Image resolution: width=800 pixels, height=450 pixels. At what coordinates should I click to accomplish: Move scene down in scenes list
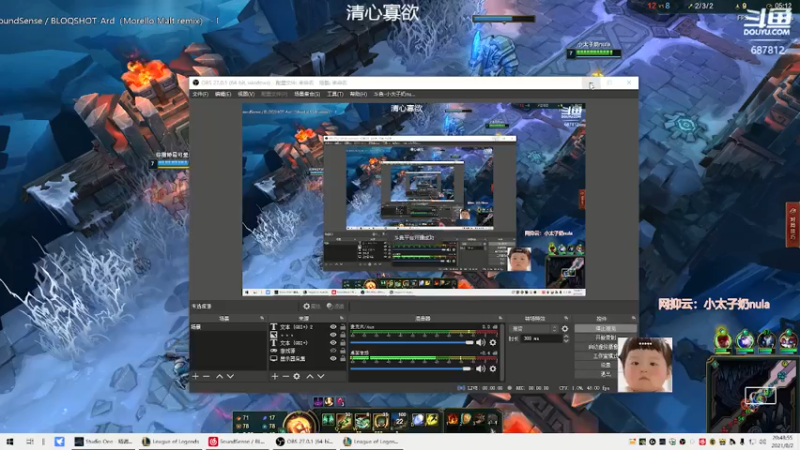point(231,376)
